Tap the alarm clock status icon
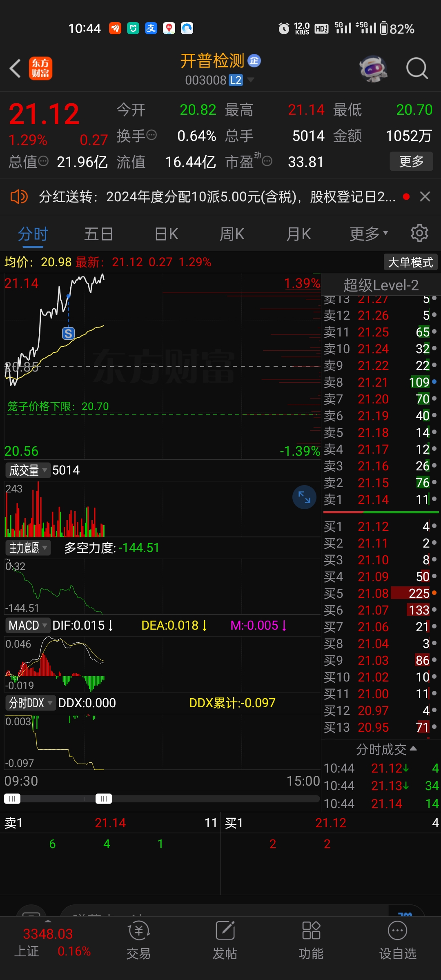Screen dimensions: 441x980 284,29
